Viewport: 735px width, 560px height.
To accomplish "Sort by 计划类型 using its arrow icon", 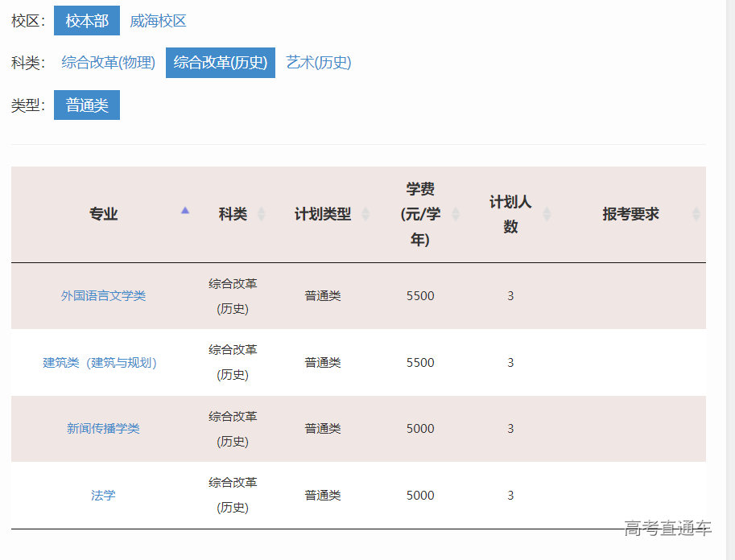I will pyautogui.click(x=365, y=214).
